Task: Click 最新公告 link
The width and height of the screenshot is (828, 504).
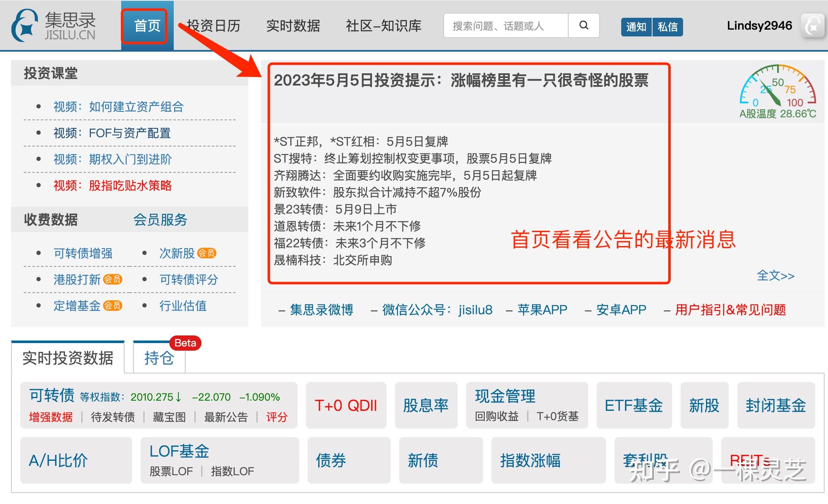Action: (226, 417)
